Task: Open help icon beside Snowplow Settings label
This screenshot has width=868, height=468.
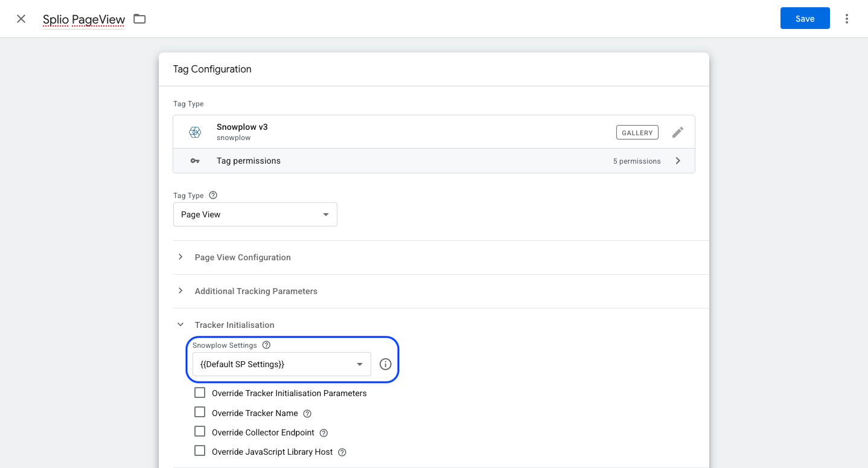Action: pyautogui.click(x=266, y=345)
